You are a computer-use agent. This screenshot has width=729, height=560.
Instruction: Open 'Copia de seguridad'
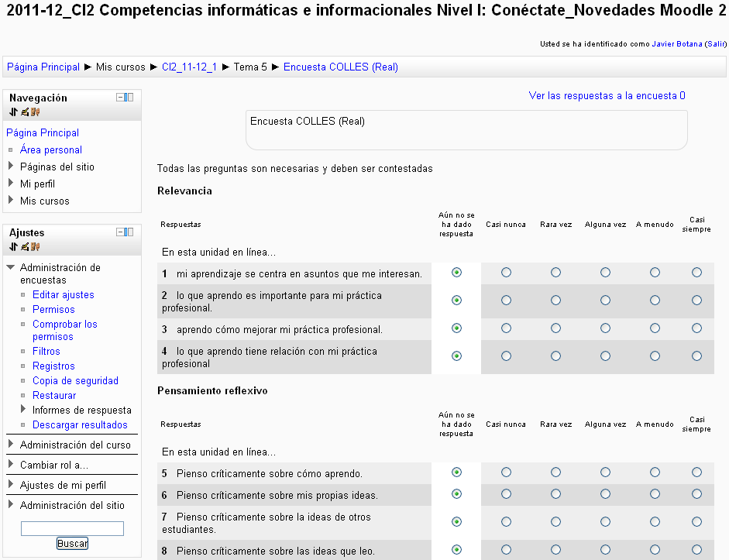75,380
